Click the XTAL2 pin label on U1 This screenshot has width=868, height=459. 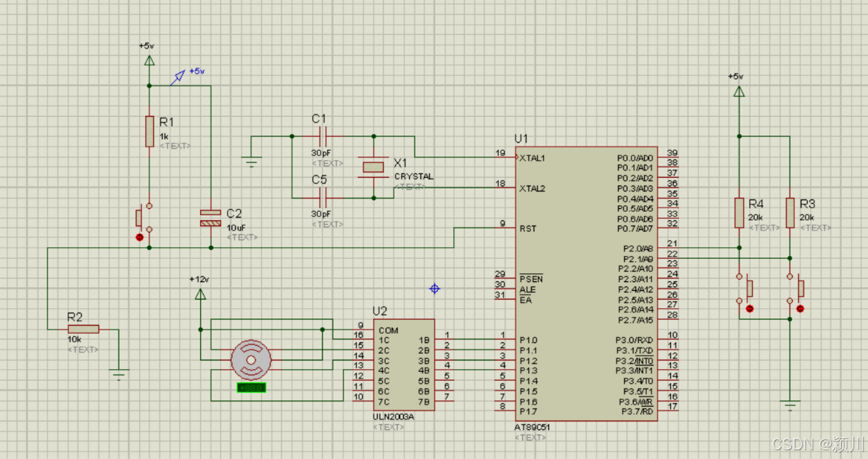click(x=532, y=189)
